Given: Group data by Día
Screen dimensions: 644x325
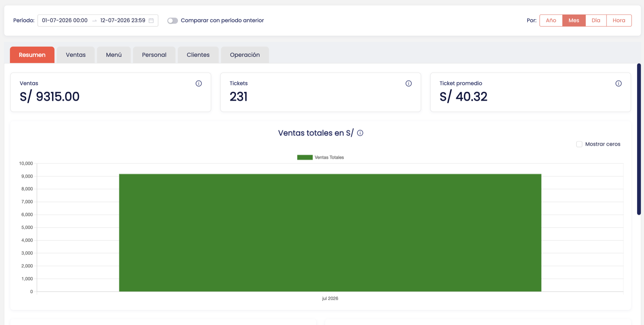Looking at the screenshot, I should pos(596,21).
